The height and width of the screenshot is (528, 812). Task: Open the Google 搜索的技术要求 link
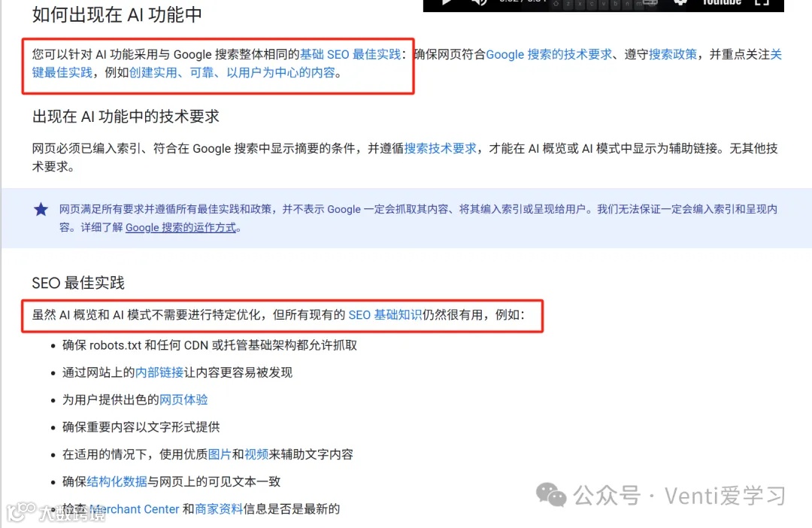click(549, 54)
